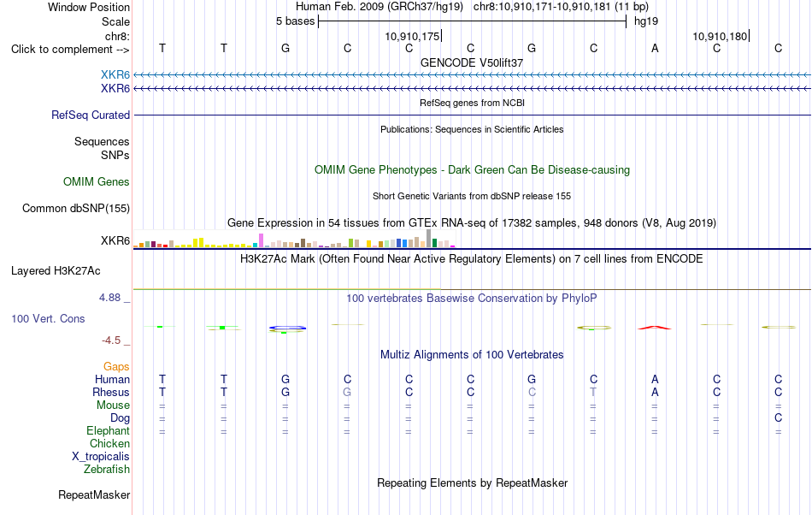Click the Dog alignment C base
Viewport: 812px width, 515px height.
tap(779, 417)
